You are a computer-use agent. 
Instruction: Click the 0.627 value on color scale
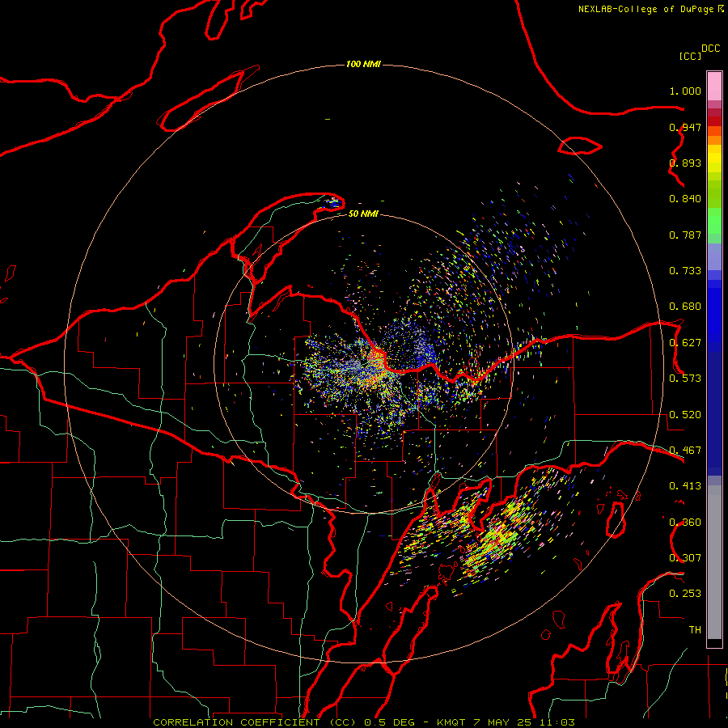click(685, 343)
